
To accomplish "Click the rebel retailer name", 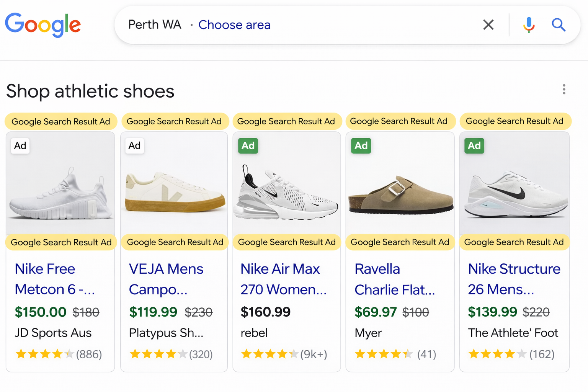I will [x=254, y=333].
